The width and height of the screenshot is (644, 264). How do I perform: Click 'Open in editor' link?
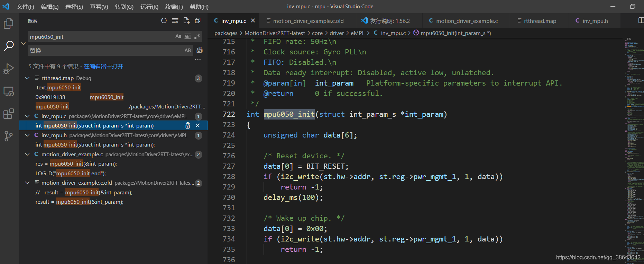tap(103, 66)
